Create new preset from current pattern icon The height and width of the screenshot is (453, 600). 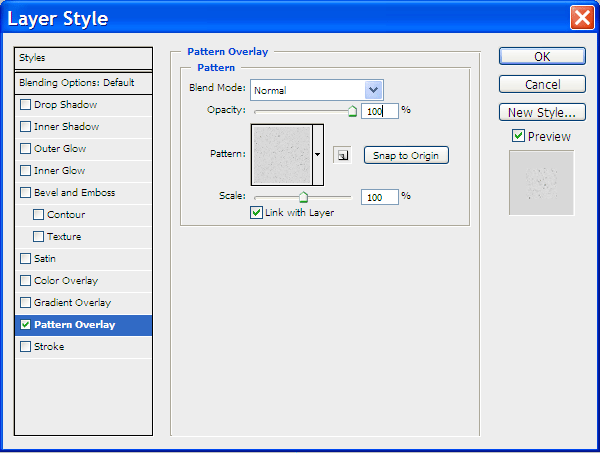tap(342, 155)
